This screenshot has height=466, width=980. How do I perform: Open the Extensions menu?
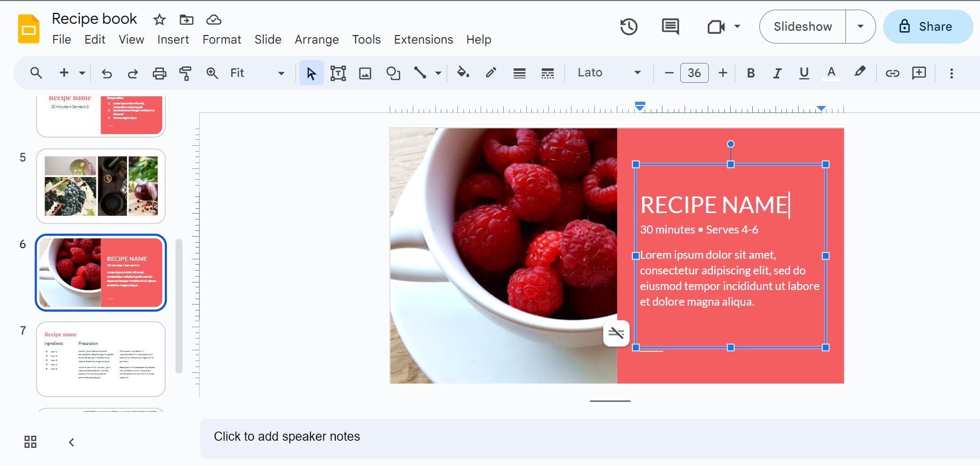(423, 40)
